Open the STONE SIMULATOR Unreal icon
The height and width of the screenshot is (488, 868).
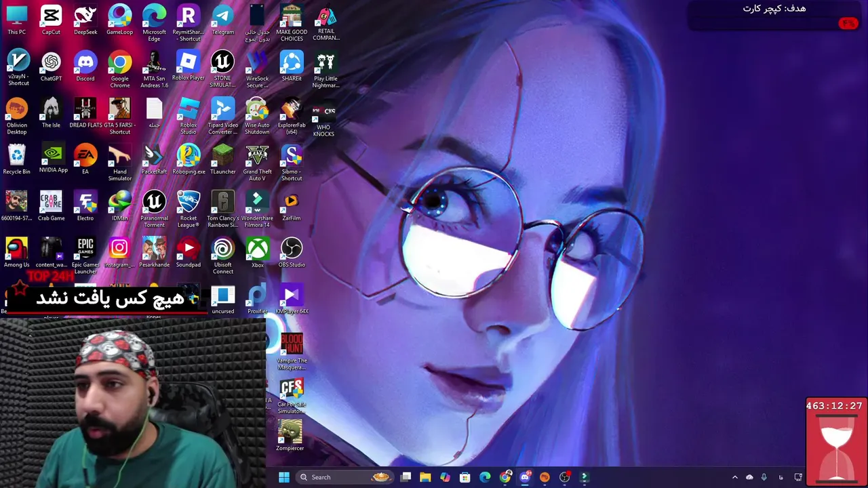pyautogui.click(x=222, y=69)
